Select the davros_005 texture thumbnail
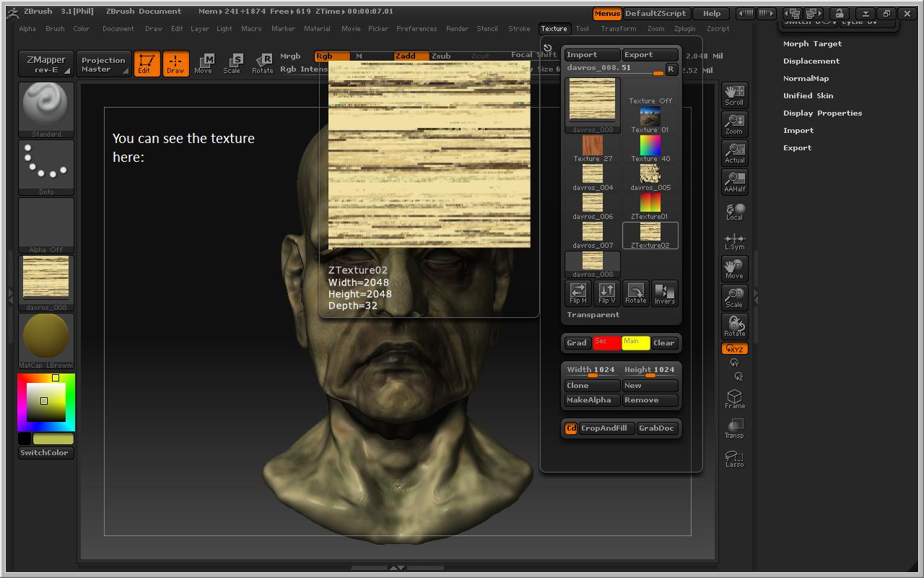The image size is (924, 578). tap(650, 178)
